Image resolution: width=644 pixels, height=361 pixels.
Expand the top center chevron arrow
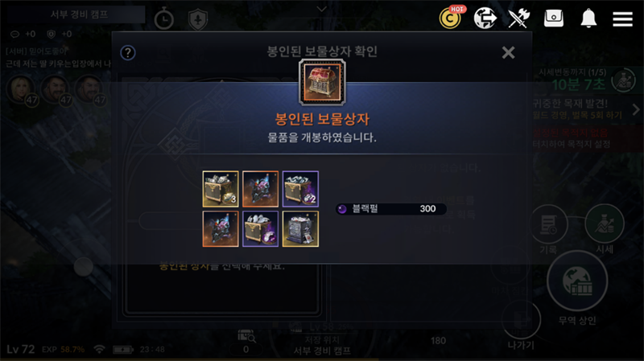pyautogui.click(x=321, y=9)
